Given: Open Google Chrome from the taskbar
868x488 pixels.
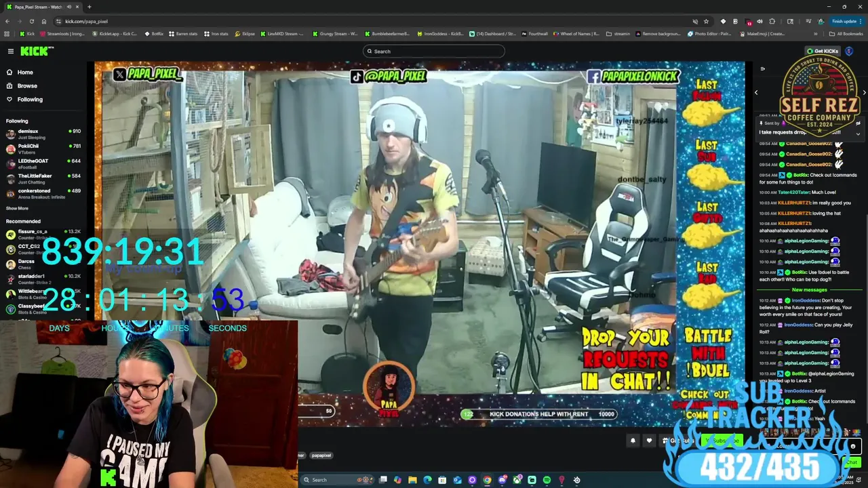Looking at the screenshot, I should 487,480.
